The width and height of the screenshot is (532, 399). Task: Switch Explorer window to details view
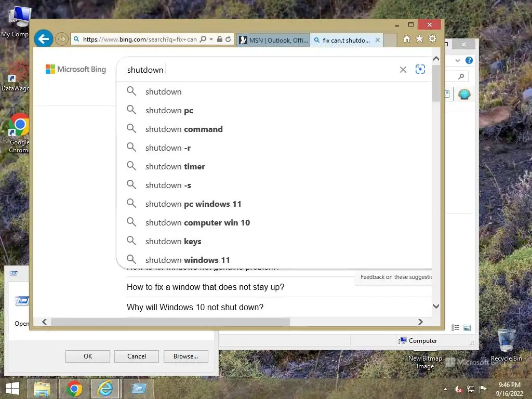coord(455,328)
